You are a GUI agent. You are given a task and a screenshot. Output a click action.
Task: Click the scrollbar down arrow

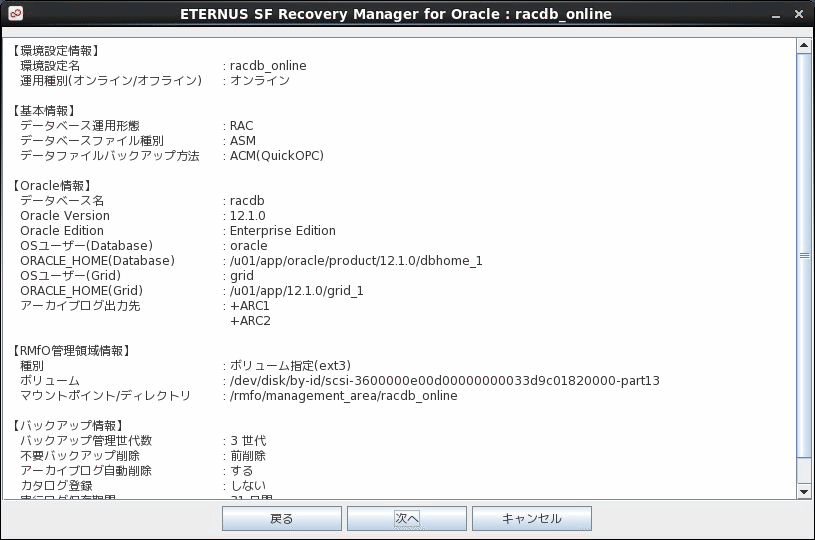coord(804,492)
